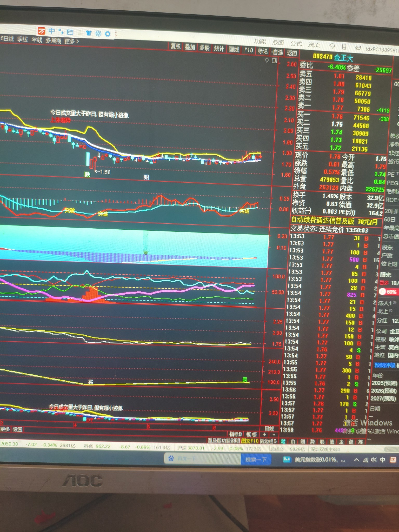Open the 版面 menu
399x532 pixels.
click(x=278, y=42)
